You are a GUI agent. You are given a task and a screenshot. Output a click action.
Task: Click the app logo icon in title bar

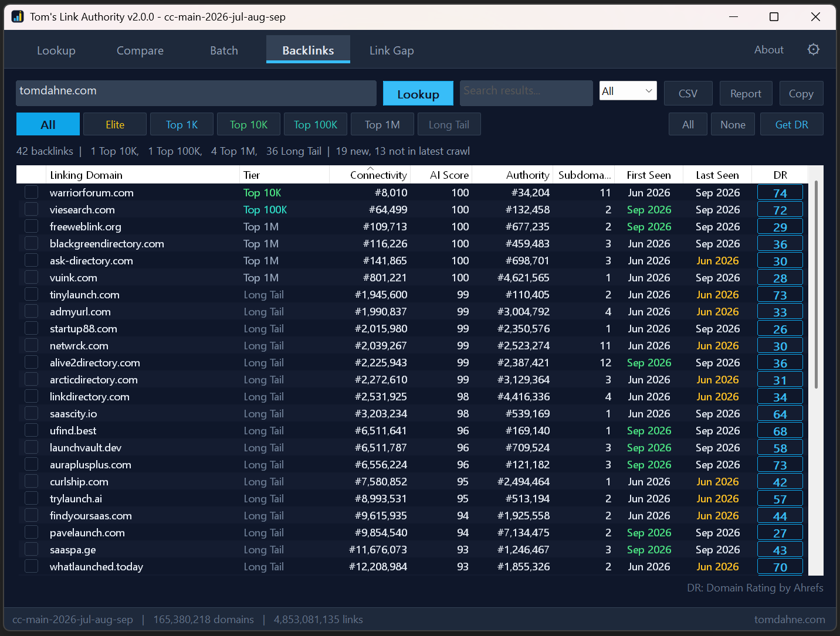18,16
